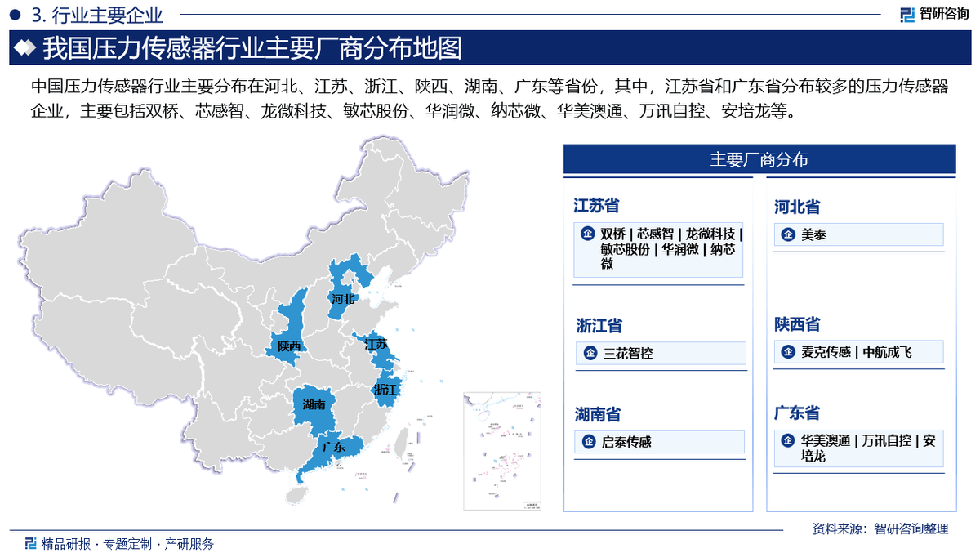Click the footer logo beside 精品研报
980x553 pixels.
coord(30,543)
